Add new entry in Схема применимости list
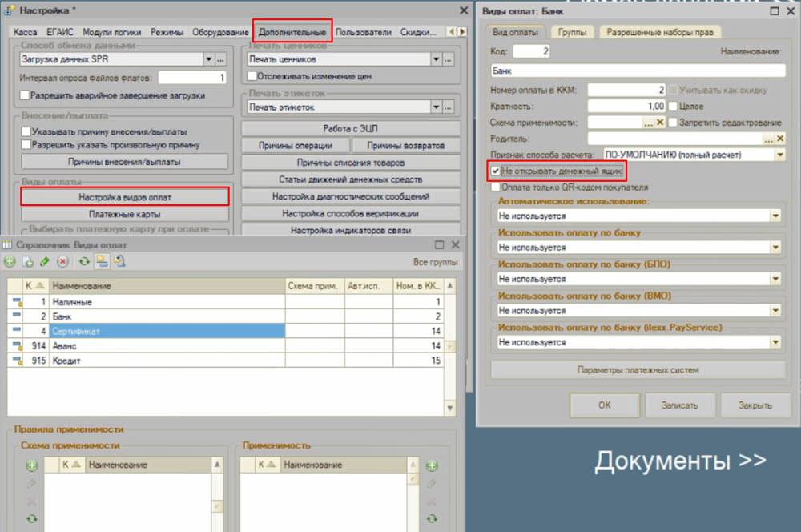Screen dimensions: 801x532 (x=32, y=465)
